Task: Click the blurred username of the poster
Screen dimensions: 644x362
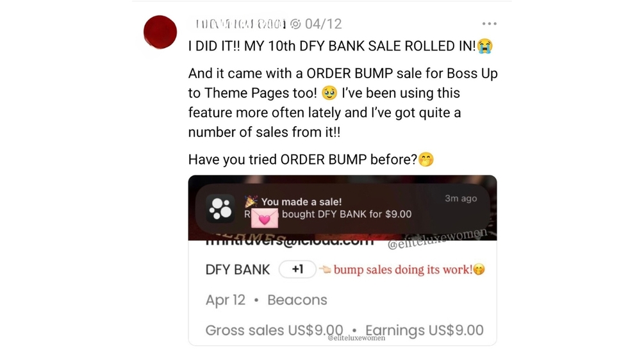Action: (241, 24)
